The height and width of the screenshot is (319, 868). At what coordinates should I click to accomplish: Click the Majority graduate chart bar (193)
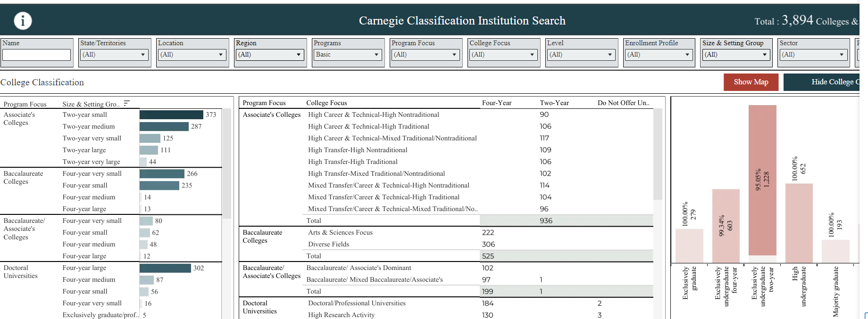[x=835, y=251]
